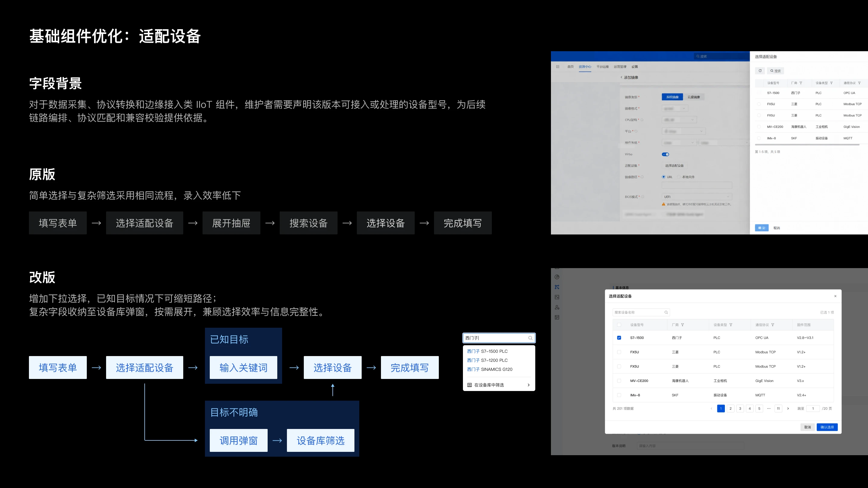Click the magnifier icon in the 西门子 search box
Image resolution: width=868 pixels, height=488 pixels.
(x=530, y=338)
